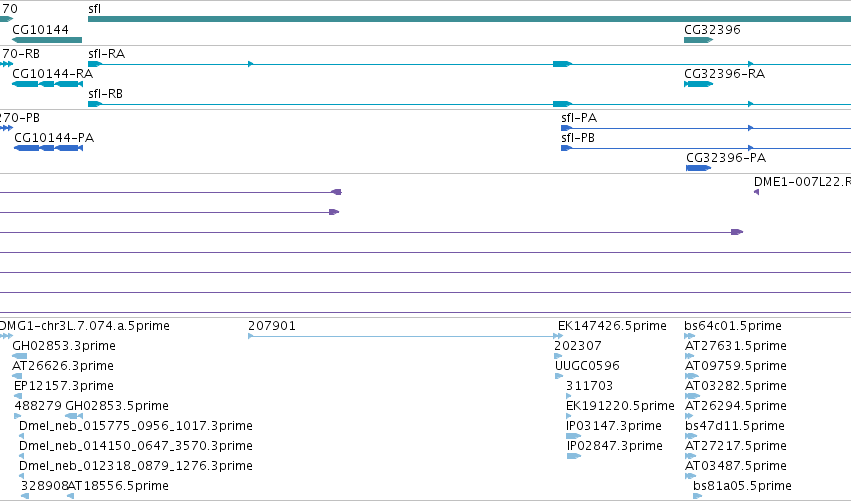
Task: Select the 202307 EST feature
Action: coord(558,356)
